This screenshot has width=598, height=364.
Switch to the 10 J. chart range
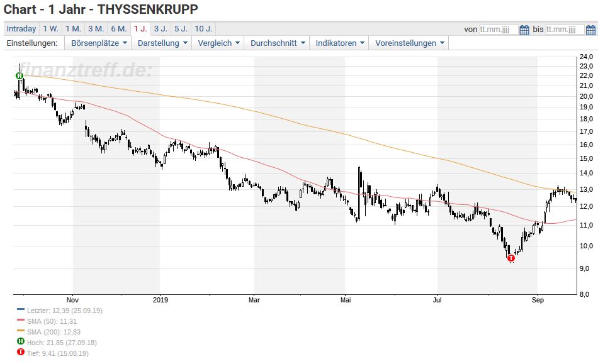(x=203, y=29)
